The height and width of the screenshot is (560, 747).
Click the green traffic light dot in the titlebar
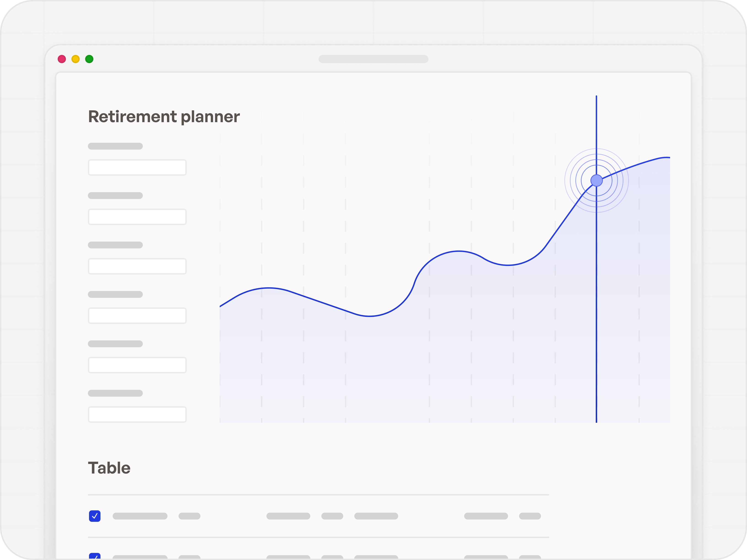click(x=89, y=59)
